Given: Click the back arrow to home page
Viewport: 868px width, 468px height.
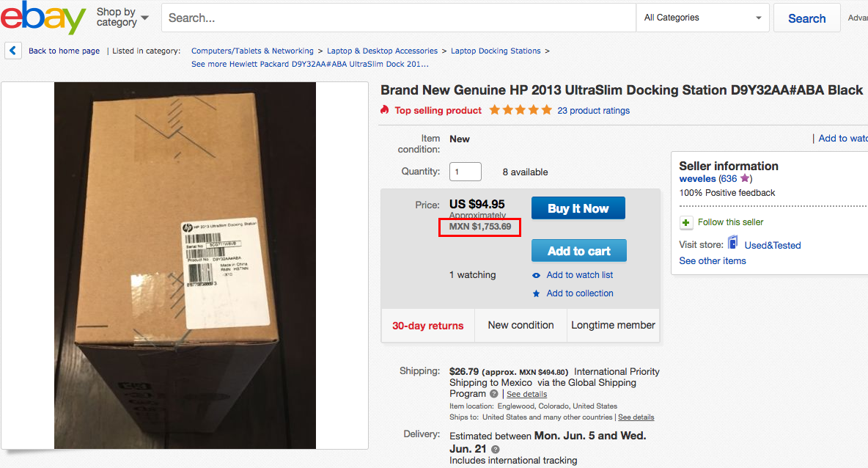Looking at the screenshot, I should pyautogui.click(x=12, y=51).
